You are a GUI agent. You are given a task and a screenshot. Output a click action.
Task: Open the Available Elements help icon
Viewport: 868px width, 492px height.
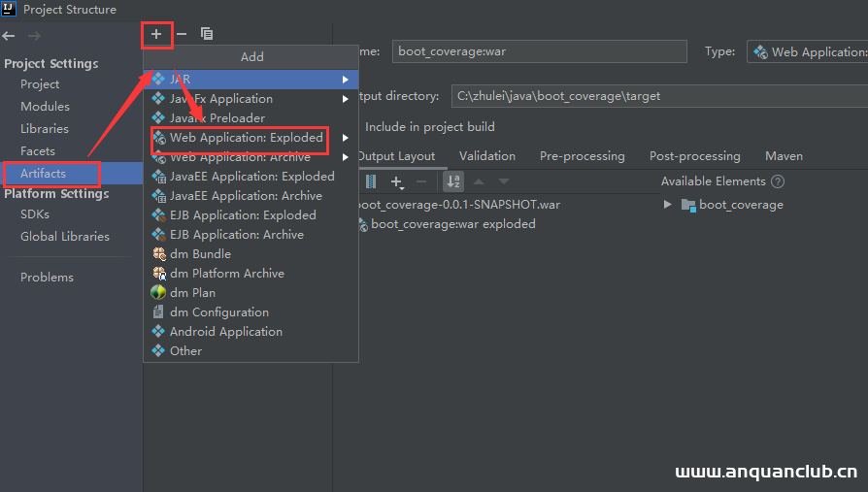click(x=777, y=181)
